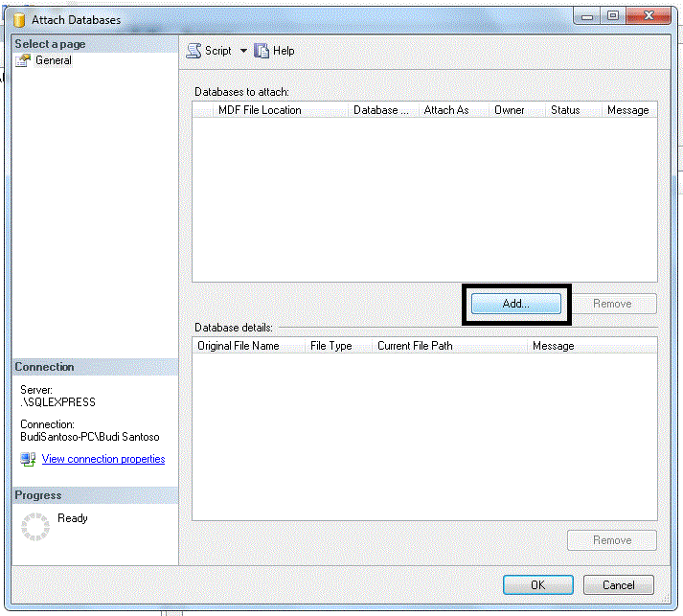Click the Owner column header
Image resolution: width=683 pixels, height=616 pixels.
(x=510, y=110)
